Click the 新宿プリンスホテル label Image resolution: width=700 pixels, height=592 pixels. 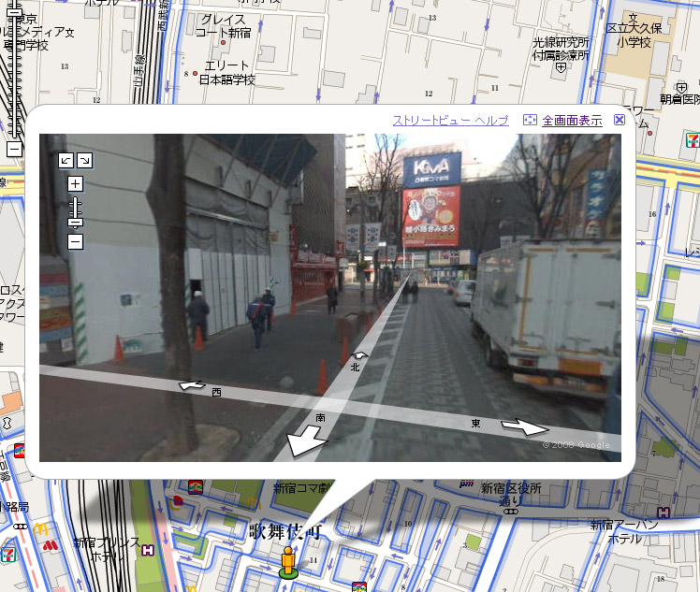click(x=107, y=550)
